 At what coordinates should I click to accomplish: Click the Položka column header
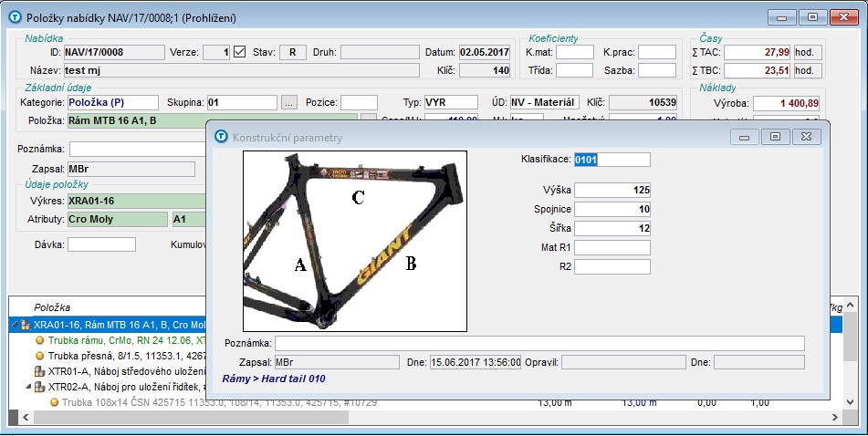[53, 307]
